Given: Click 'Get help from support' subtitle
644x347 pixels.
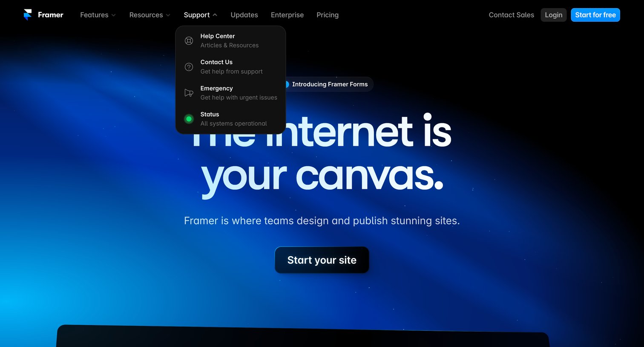Looking at the screenshot, I should point(232,72).
